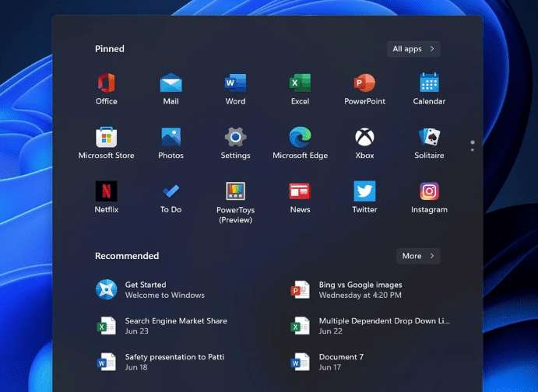Open the Instagram app
Image resolution: width=538 pixels, height=392 pixels.
[x=429, y=197]
